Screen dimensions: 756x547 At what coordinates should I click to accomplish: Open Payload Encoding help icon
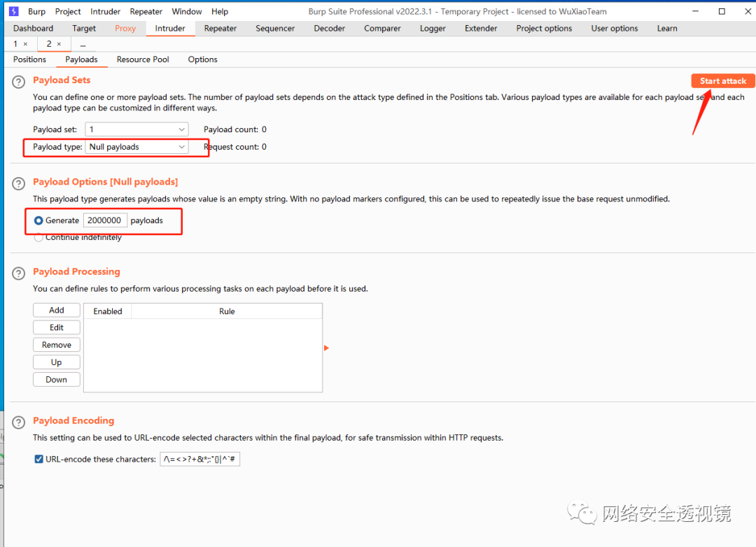[x=18, y=422]
